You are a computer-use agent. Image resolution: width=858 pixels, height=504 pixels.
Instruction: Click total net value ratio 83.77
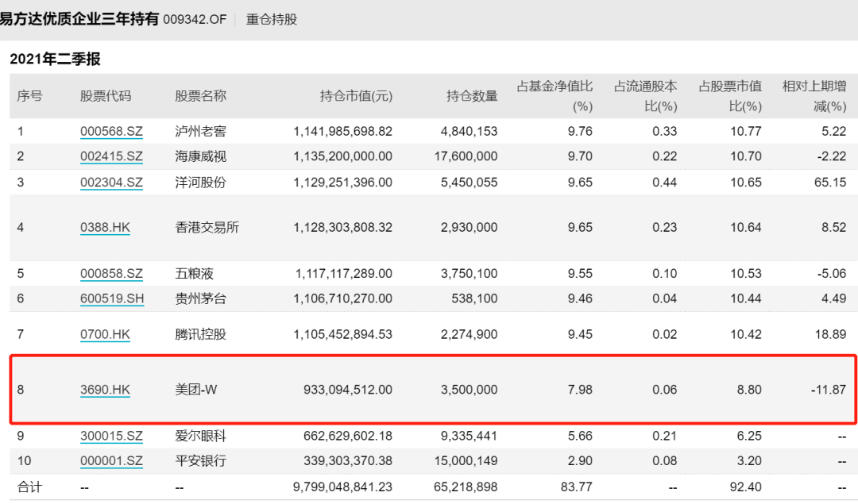[x=577, y=487]
